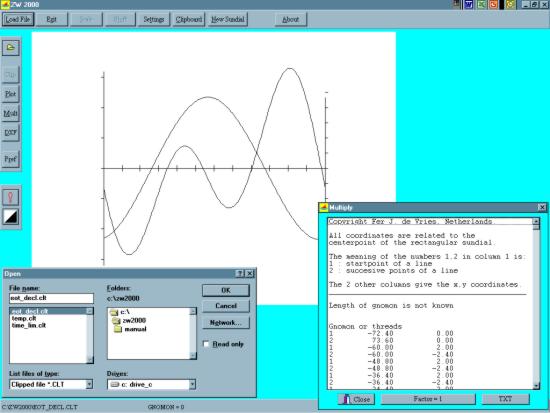Click the Load File toolbar button
Image resolution: width=550 pixels, height=413 pixels.
[18, 19]
